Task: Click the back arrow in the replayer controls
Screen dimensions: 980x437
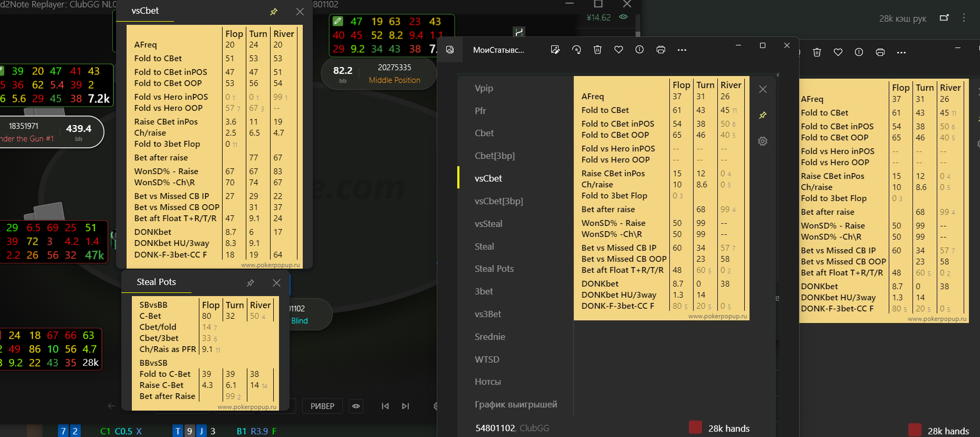Action: tap(111, 406)
